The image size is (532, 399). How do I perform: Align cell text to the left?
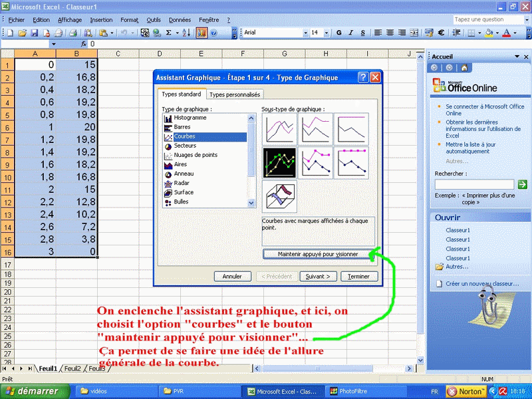pos(378,33)
